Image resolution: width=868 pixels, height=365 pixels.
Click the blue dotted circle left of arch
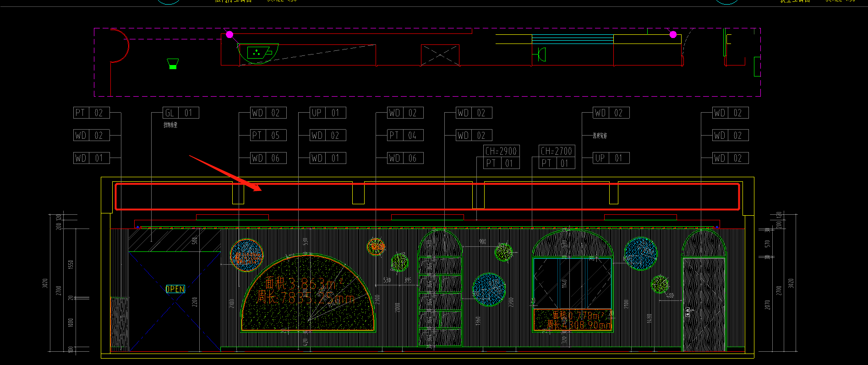tap(247, 255)
